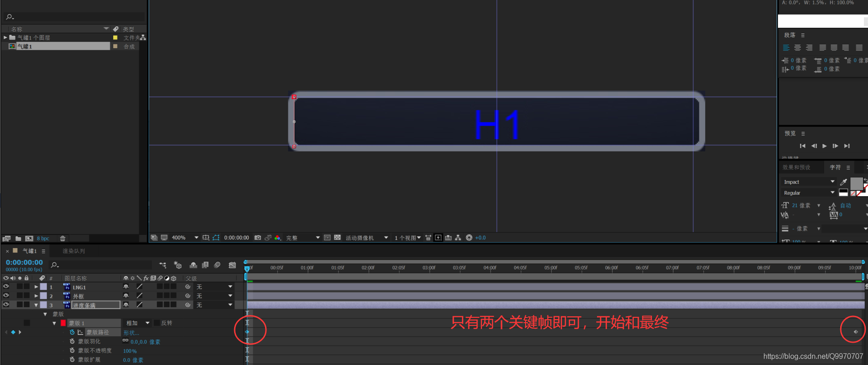Open the parent dropdown for the LNG1 layer
This screenshot has width=868, height=365.
(214, 287)
